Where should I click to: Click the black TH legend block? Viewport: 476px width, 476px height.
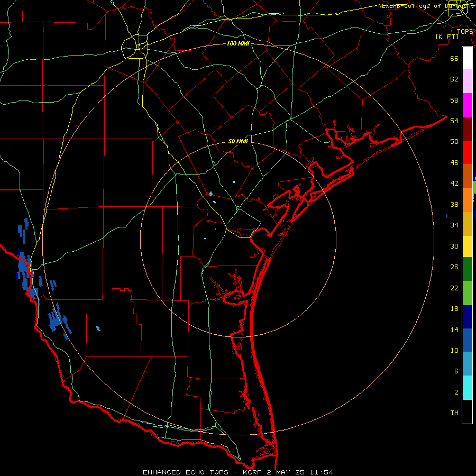467,411
